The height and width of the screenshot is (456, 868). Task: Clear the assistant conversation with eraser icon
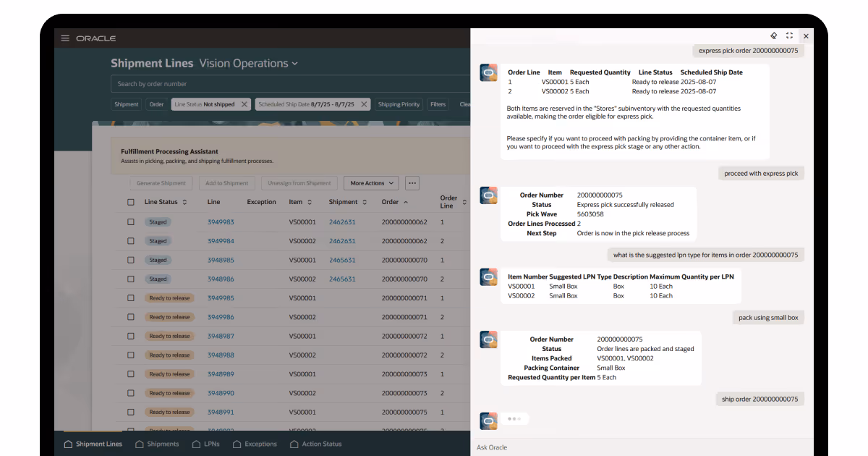point(773,35)
